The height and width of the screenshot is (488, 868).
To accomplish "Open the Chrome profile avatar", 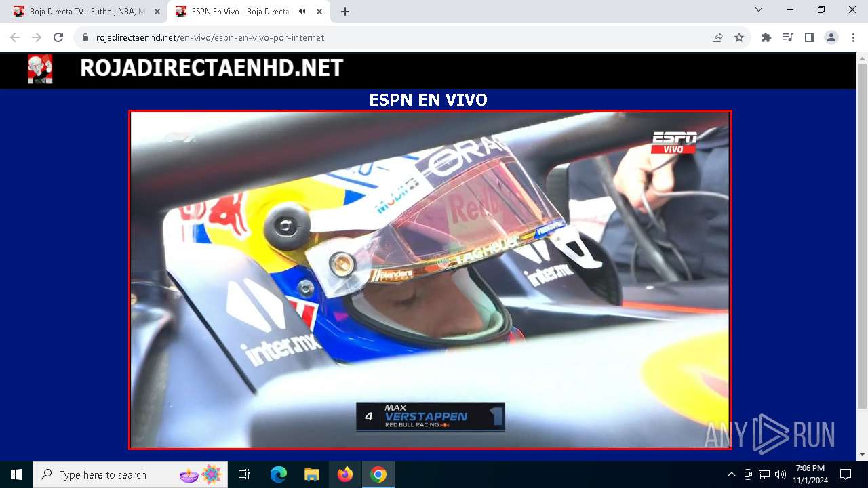I will [x=831, y=38].
